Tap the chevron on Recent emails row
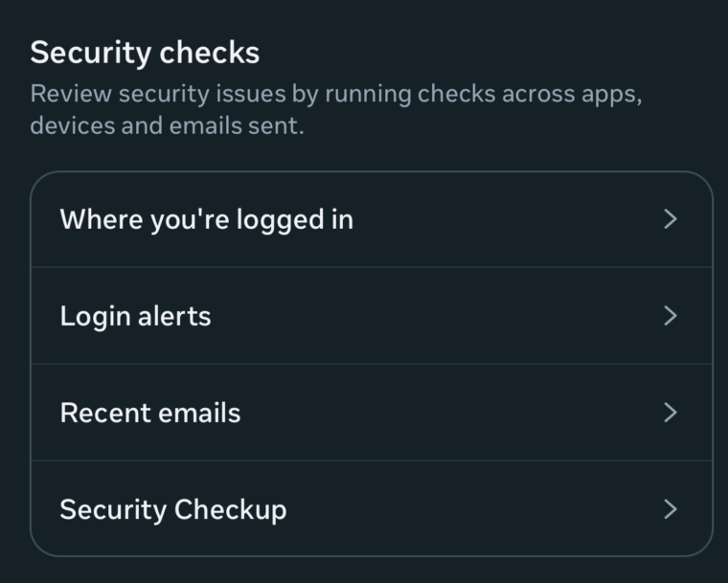Screen dimensions: 728x583 click(671, 413)
